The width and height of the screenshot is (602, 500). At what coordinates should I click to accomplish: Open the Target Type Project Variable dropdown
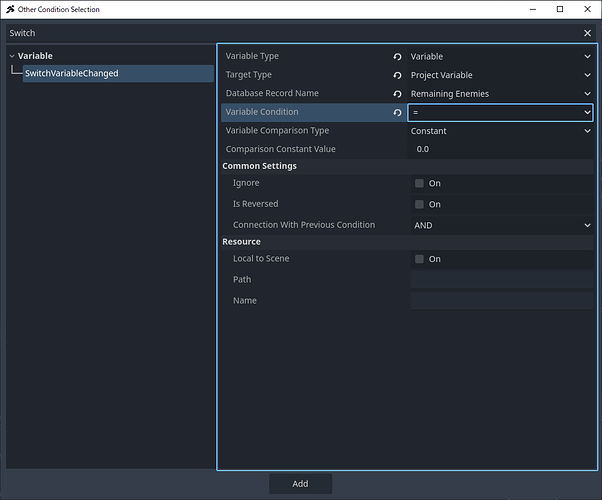click(x=500, y=75)
